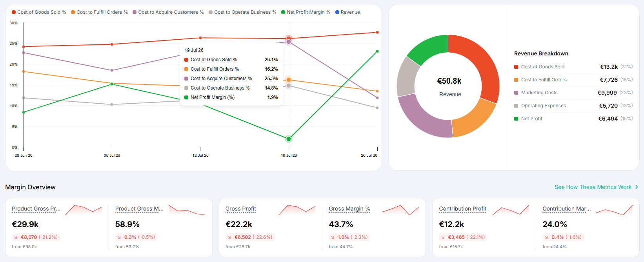
Task: Click Product Gross Profit metric title
Action: click(x=36, y=209)
